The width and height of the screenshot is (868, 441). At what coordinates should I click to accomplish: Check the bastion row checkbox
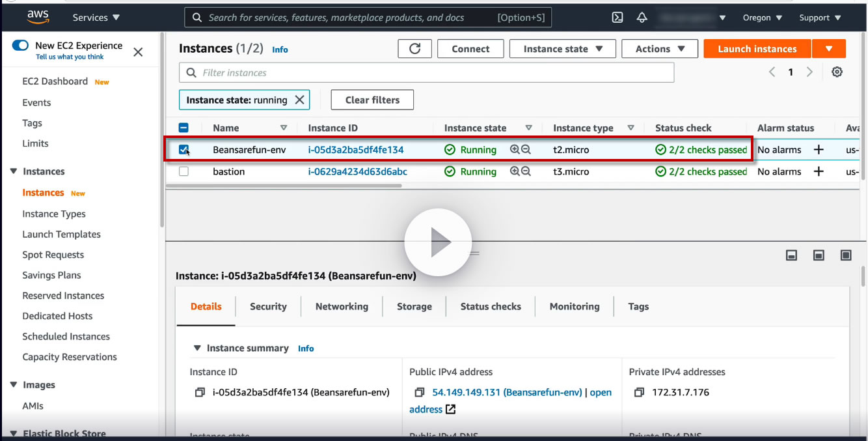pyautogui.click(x=183, y=172)
